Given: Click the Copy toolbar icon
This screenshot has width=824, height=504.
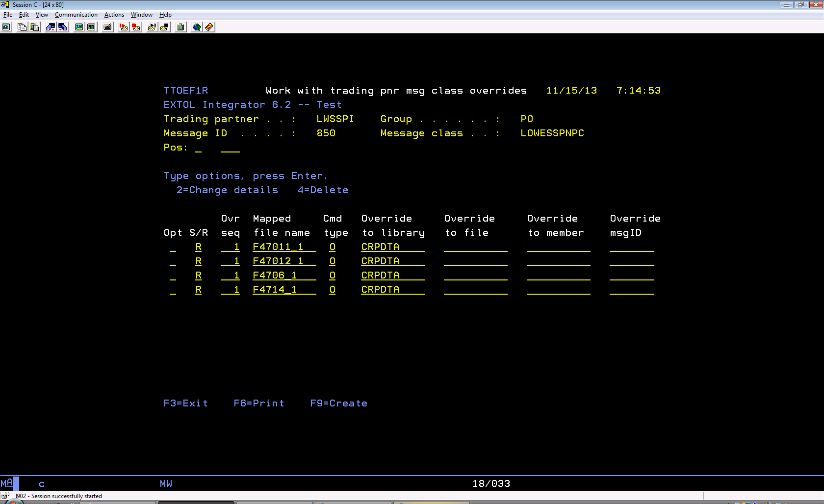Looking at the screenshot, I should [x=22, y=27].
